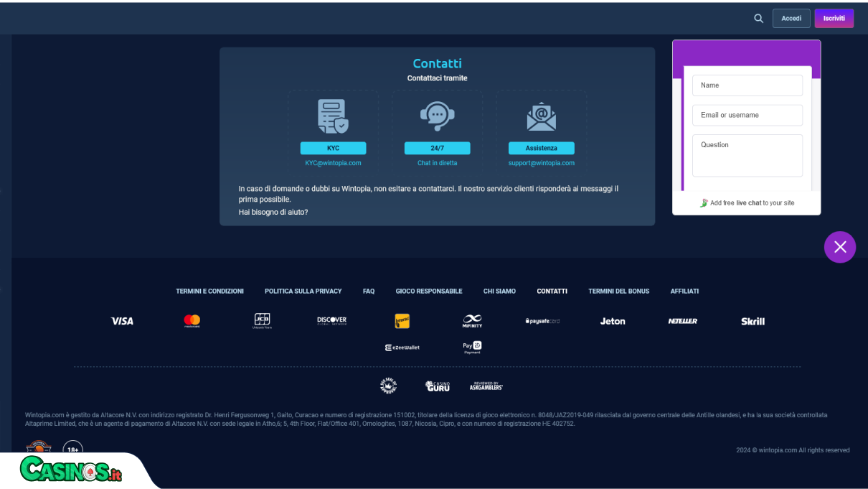Open Contatti footer link
This screenshot has height=489, width=868.
552,292
